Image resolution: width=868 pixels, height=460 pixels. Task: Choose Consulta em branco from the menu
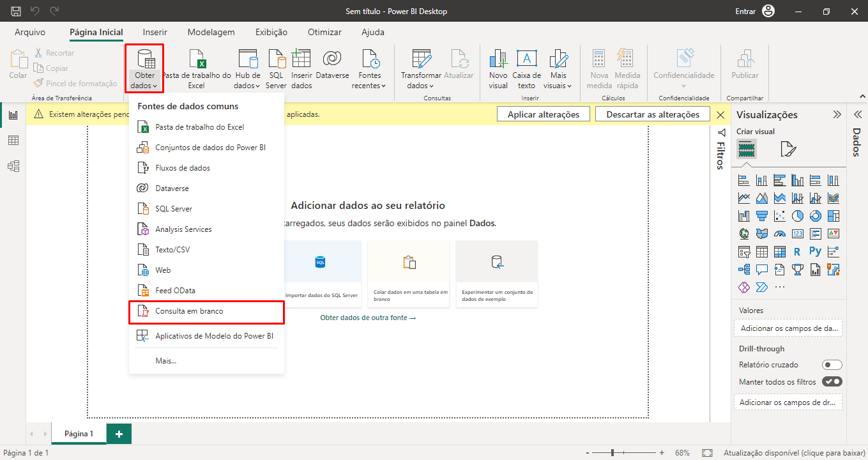point(189,311)
